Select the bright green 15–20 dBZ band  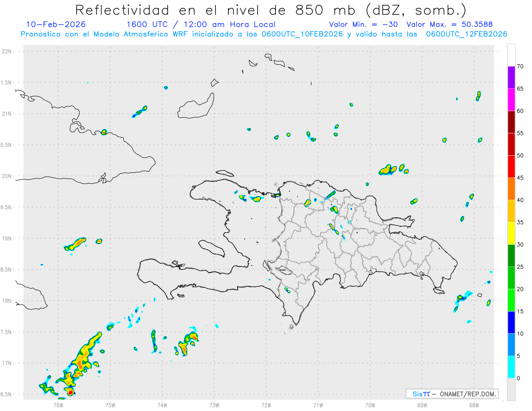coord(511,300)
